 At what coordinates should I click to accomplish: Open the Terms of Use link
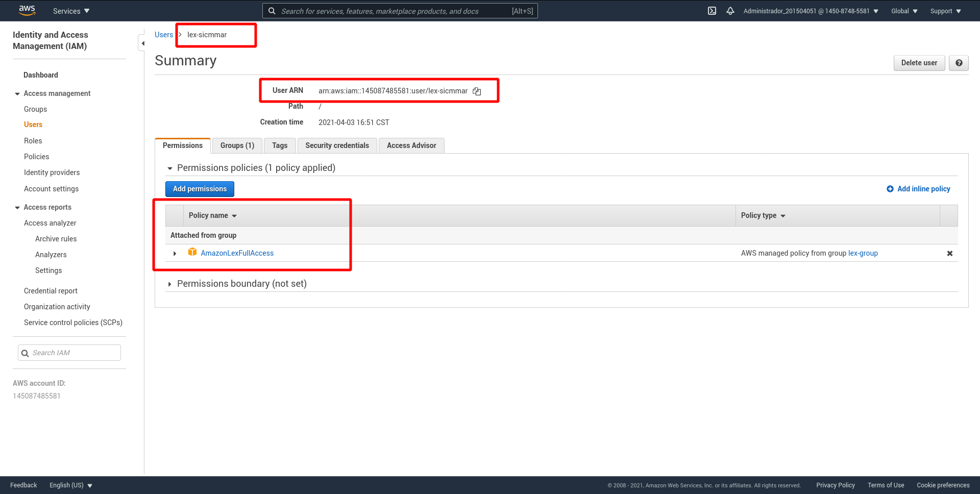pyautogui.click(x=886, y=485)
